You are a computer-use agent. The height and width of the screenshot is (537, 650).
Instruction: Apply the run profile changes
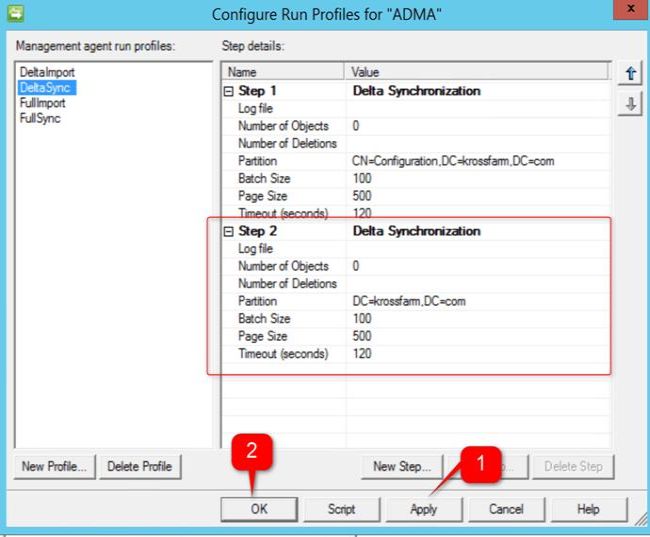[x=424, y=509]
